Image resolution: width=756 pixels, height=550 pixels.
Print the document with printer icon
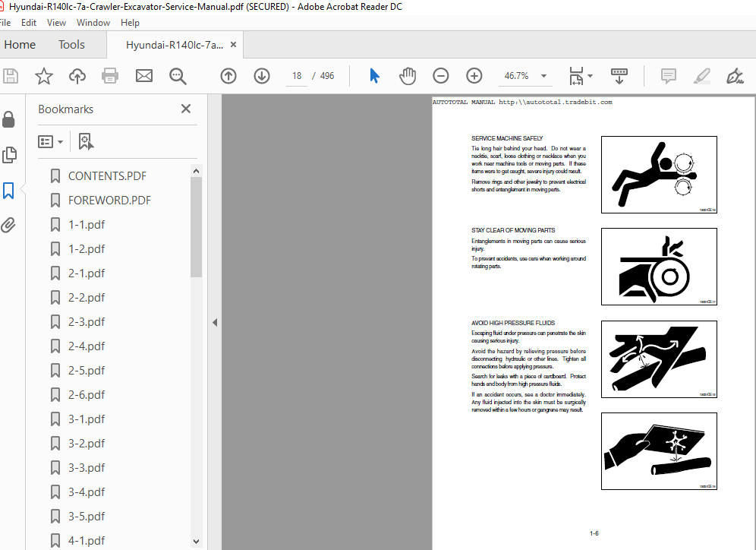click(110, 76)
